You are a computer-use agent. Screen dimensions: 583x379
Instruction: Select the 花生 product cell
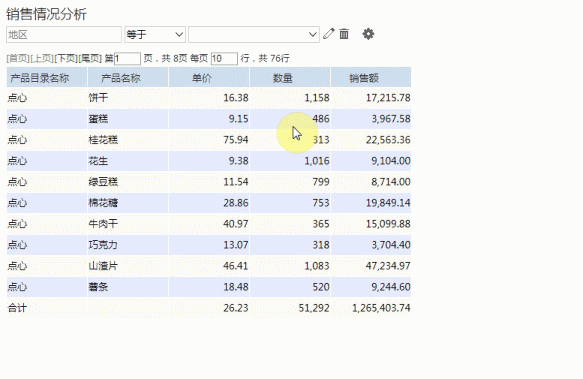pyautogui.click(x=128, y=161)
